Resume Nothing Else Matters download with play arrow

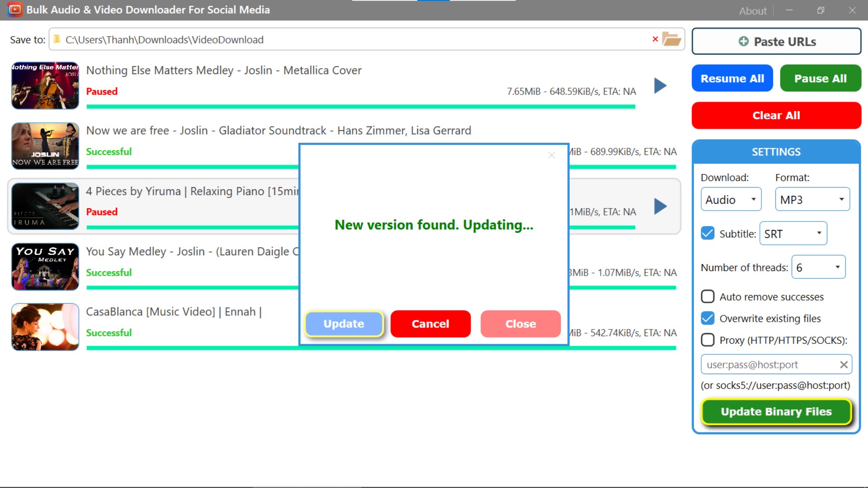coord(660,85)
